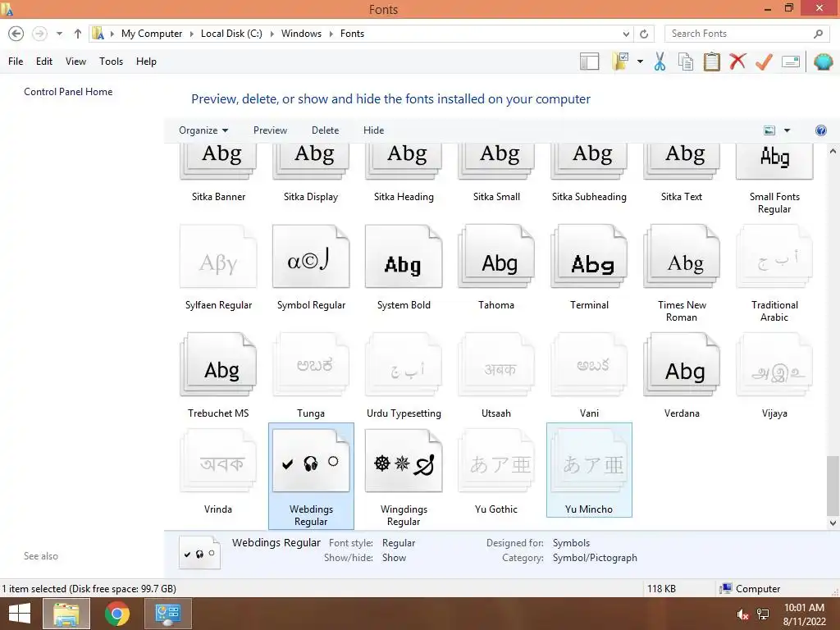This screenshot has height=630, width=840.
Task: Open the Help menu
Action: (146, 61)
